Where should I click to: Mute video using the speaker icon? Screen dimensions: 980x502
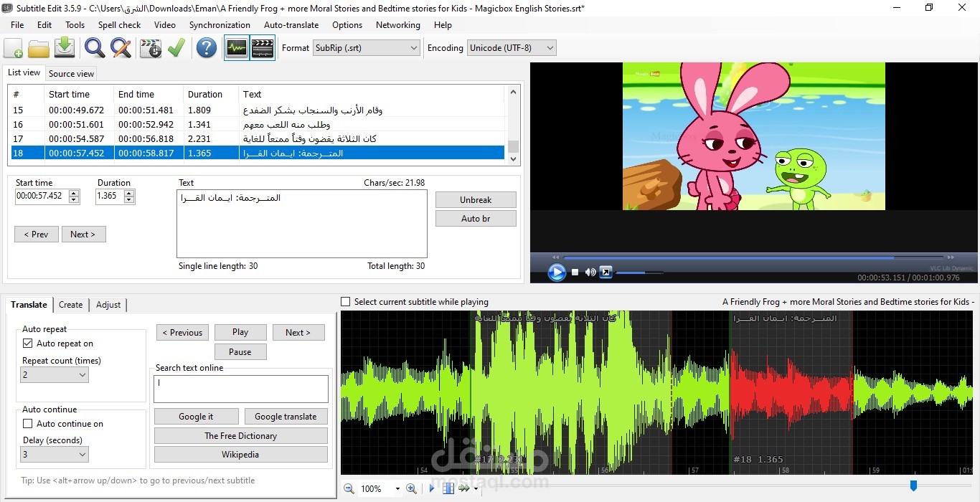click(x=590, y=272)
